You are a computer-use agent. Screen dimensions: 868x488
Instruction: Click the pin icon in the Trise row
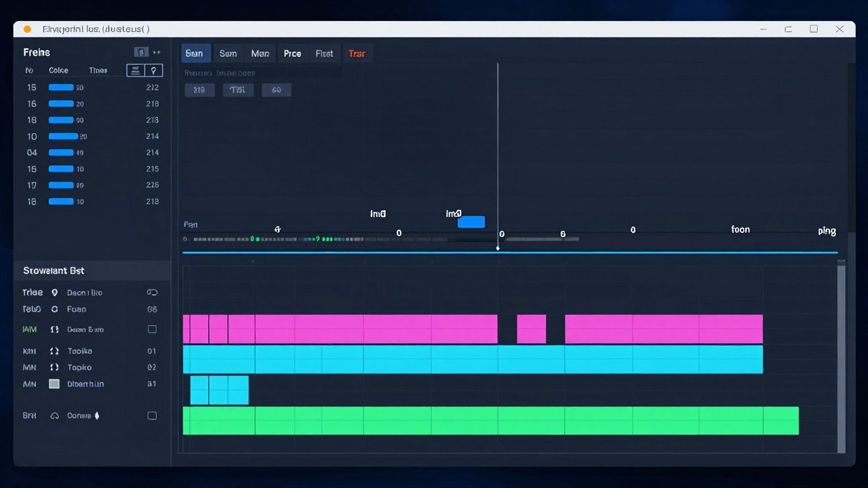[54, 293]
